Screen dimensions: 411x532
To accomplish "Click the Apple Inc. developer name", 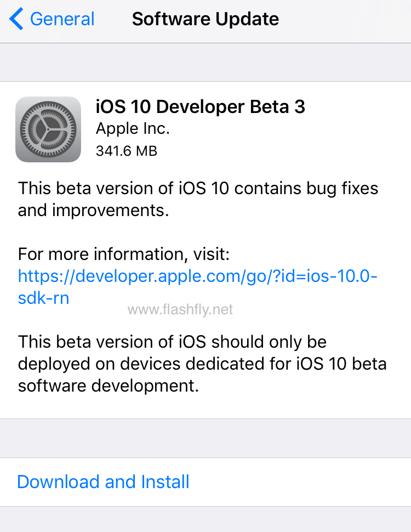I will pyautogui.click(x=133, y=128).
